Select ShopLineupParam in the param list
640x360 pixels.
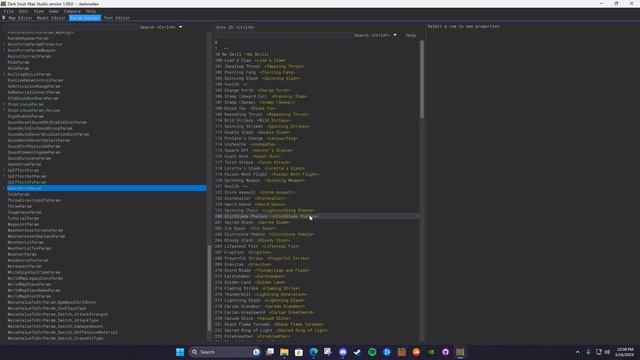[26, 104]
